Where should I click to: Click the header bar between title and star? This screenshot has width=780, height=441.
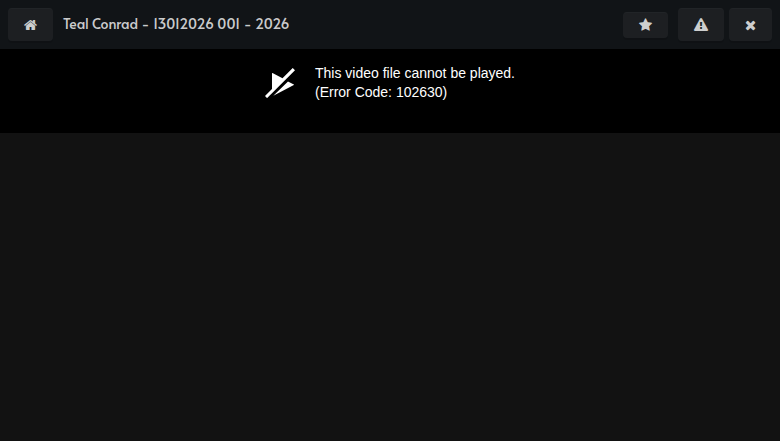(455, 24)
